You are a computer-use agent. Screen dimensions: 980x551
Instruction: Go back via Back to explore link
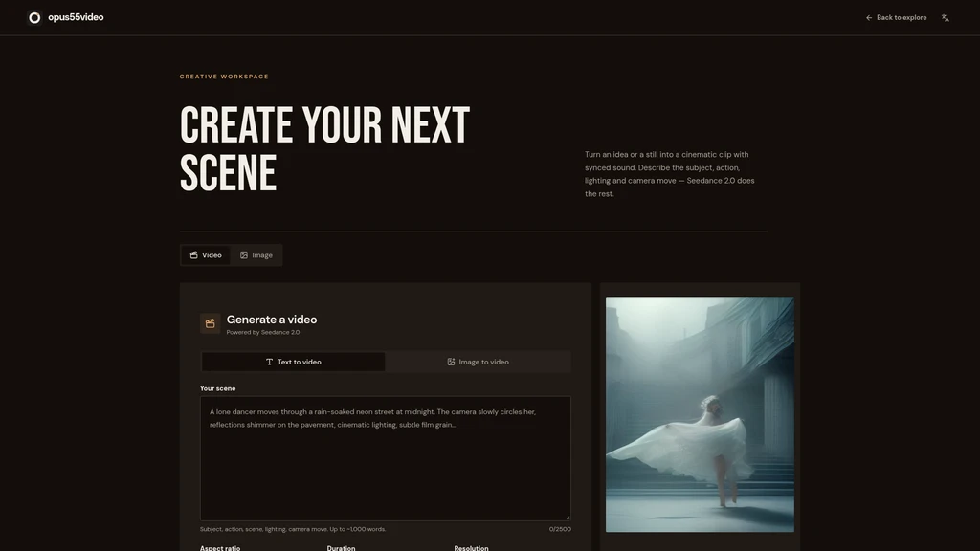click(x=896, y=17)
